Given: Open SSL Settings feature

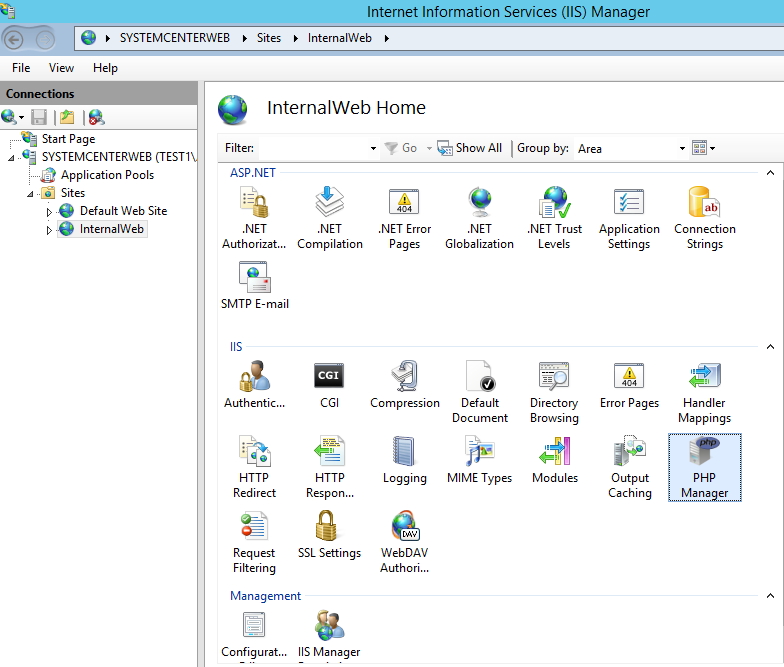Looking at the screenshot, I should point(329,534).
